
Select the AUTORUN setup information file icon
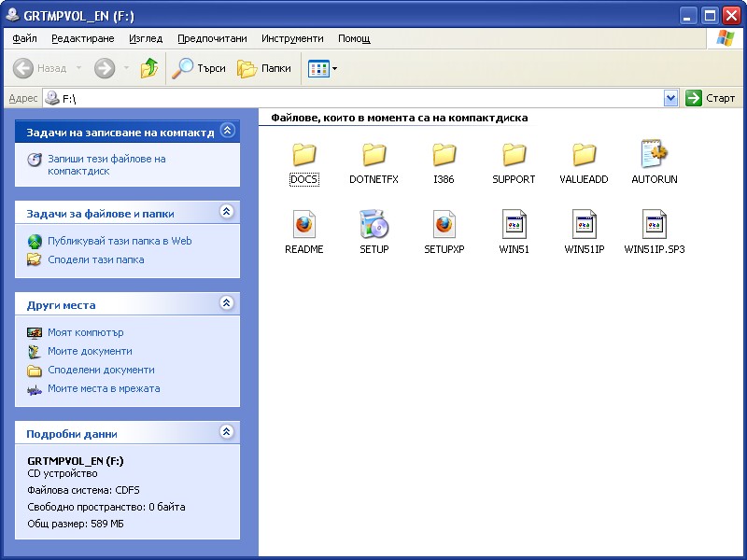(x=655, y=153)
